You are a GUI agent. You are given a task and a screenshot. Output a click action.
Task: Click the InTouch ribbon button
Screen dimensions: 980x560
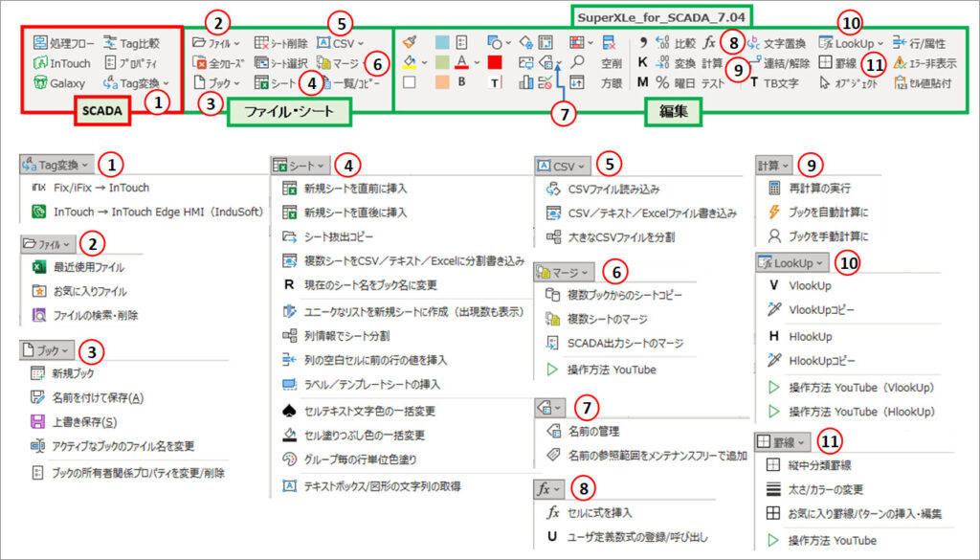click(62, 63)
